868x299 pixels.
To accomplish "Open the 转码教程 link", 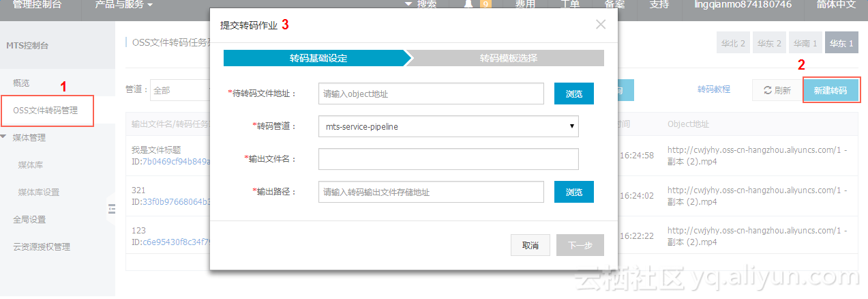I will pyautogui.click(x=714, y=89).
